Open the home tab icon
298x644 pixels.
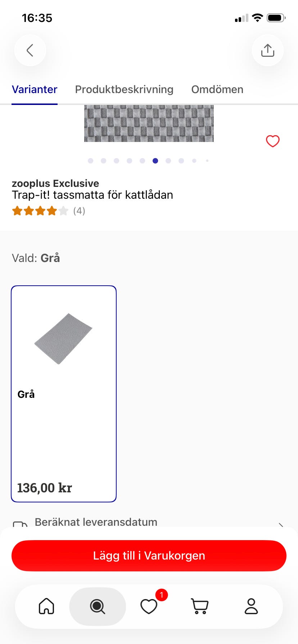(x=46, y=606)
